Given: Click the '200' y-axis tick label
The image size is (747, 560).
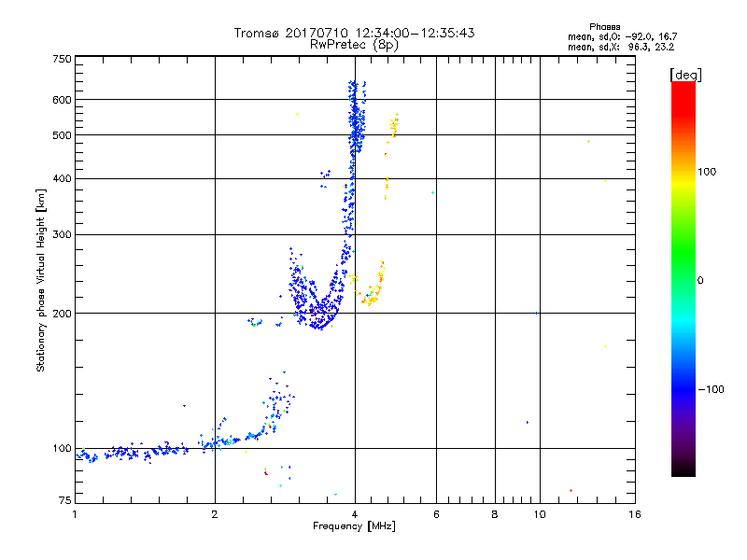Looking at the screenshot, I should tap(62, 313).
